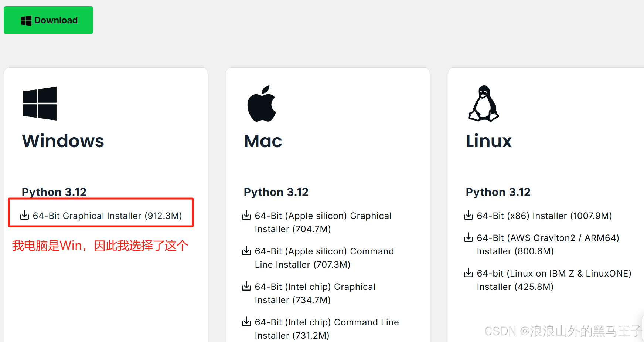Screen dimensions: 644x342
Task: Click the Linux penguin icon
Action: 484,104
